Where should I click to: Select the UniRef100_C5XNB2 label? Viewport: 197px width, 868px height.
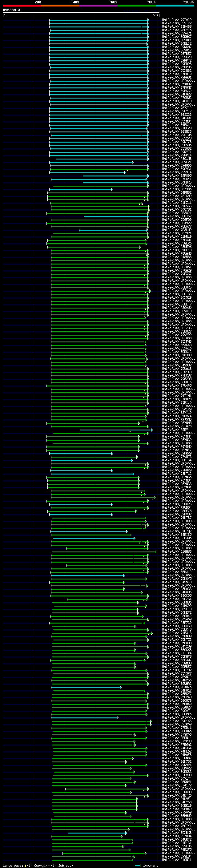click(177, 71)
